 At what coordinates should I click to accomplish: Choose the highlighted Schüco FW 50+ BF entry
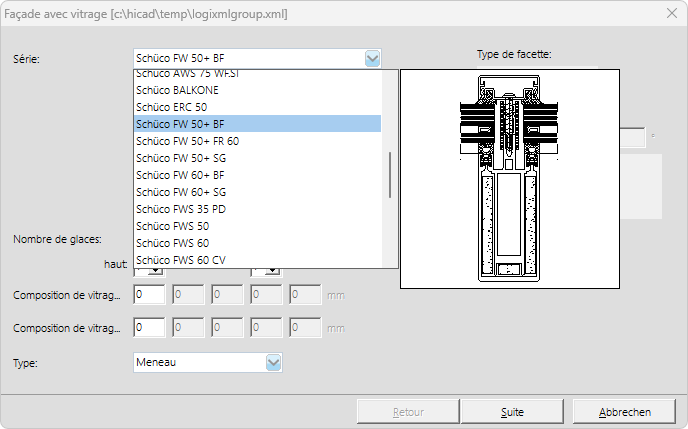click(258, 124)
